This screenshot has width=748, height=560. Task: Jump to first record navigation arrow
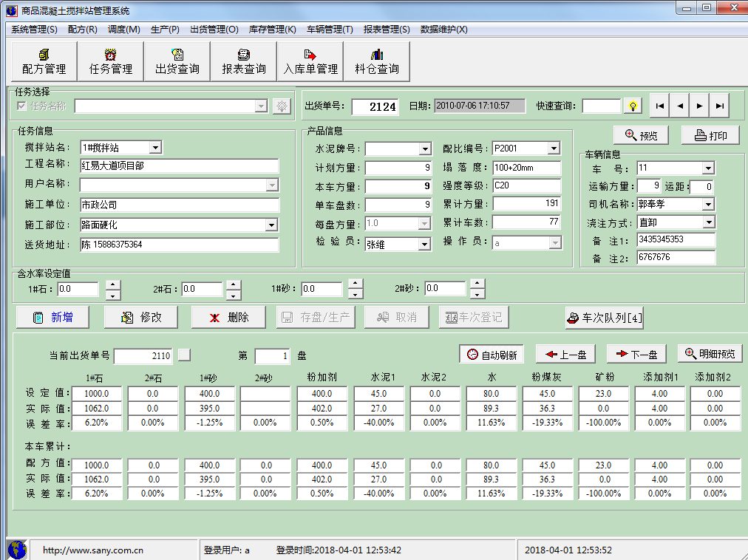click(660, 106)
